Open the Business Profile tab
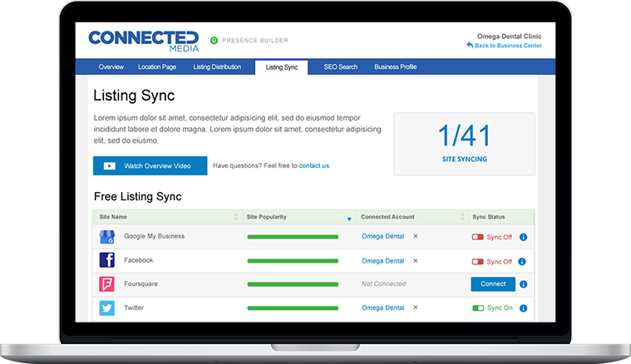Screen dimensions: 631x364 395,66
